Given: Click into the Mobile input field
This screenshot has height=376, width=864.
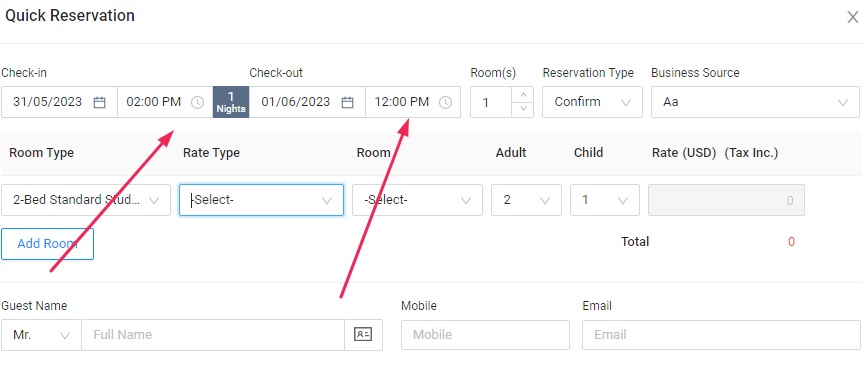Looking at the screenshot, I should click(x=485, y=335).
